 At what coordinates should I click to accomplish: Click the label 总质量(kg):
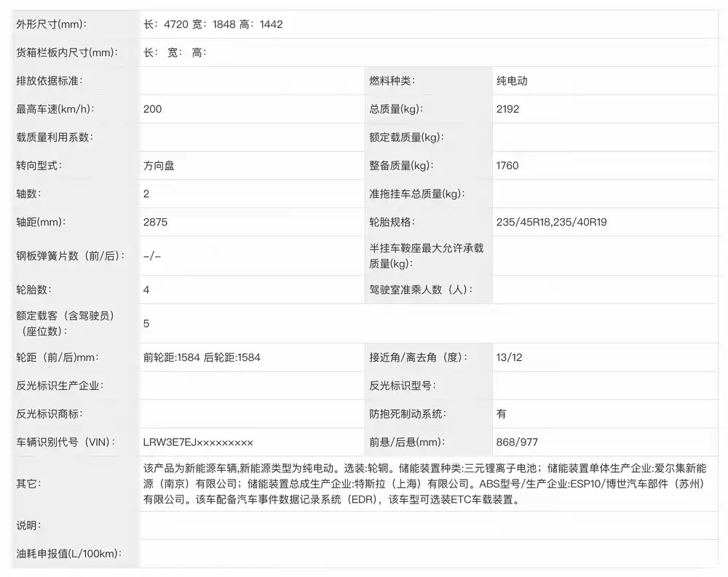click(396, 109)
